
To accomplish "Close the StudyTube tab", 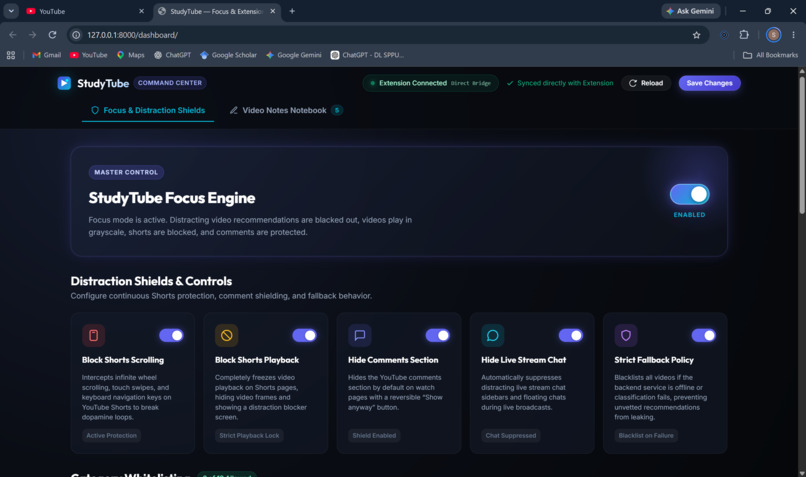I will click(272, 11).
